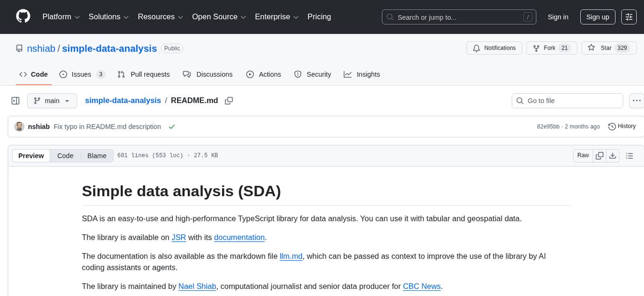The image size is (644, 296).
Task: Copy the README.md path icon
Action: coord(229,100)
